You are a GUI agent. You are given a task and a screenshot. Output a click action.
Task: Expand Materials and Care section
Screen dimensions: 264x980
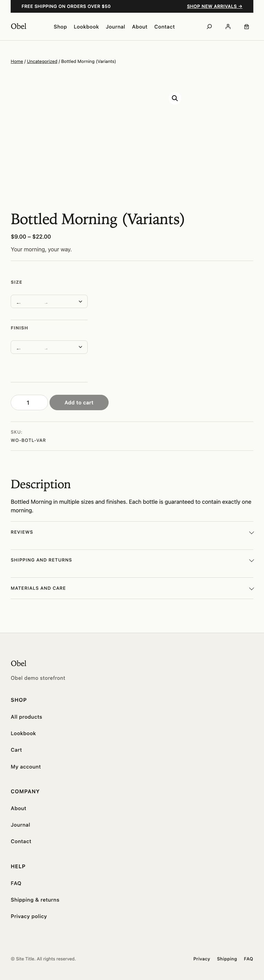pos(132,588)
